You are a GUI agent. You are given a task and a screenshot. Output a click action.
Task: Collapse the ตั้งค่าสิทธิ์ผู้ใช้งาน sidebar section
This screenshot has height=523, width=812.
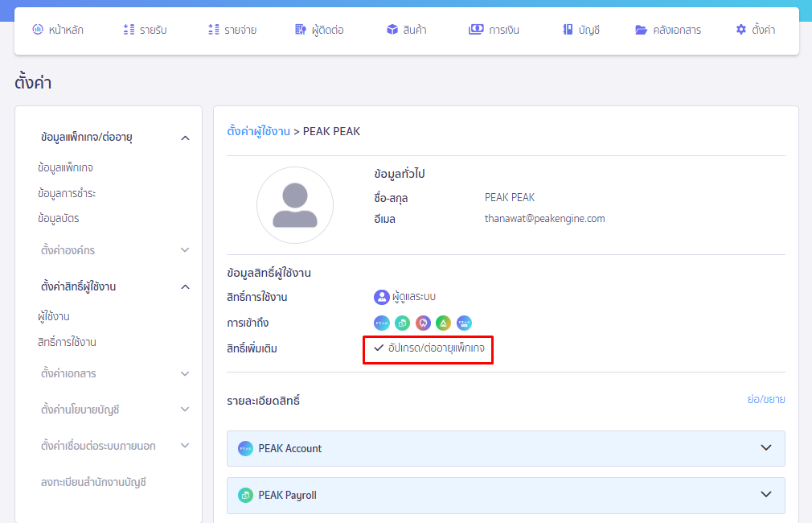185,286
